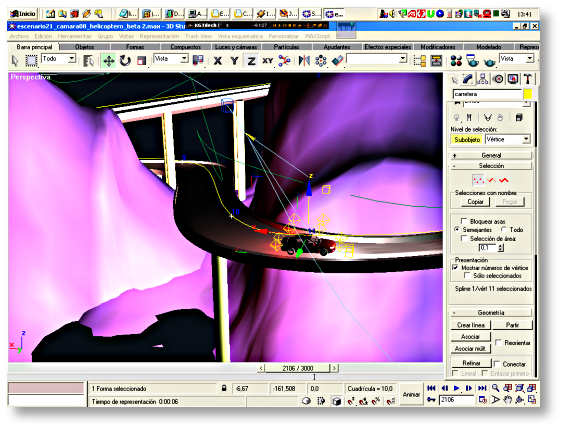Click the Align tool icon

pos(337,60)
